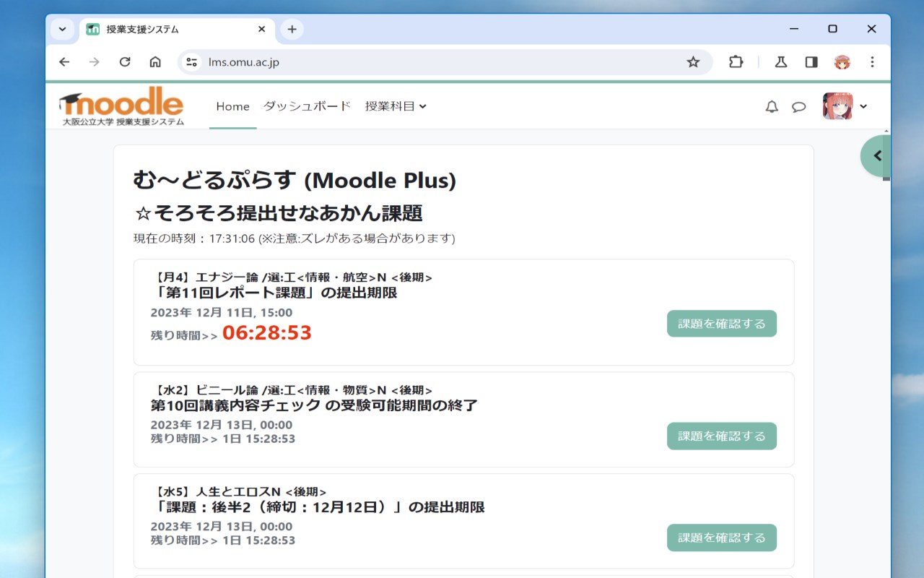Click the む～どるぷらす (Moodle Plus) heading

tap(295, 181)
